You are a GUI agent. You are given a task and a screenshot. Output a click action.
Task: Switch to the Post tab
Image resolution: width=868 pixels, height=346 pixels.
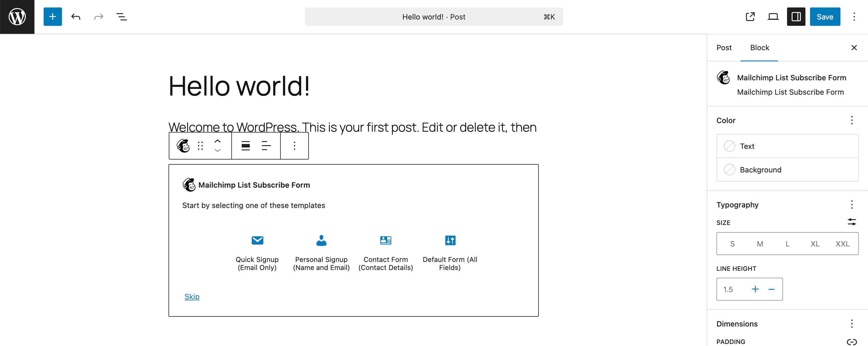tap(724, 48)
